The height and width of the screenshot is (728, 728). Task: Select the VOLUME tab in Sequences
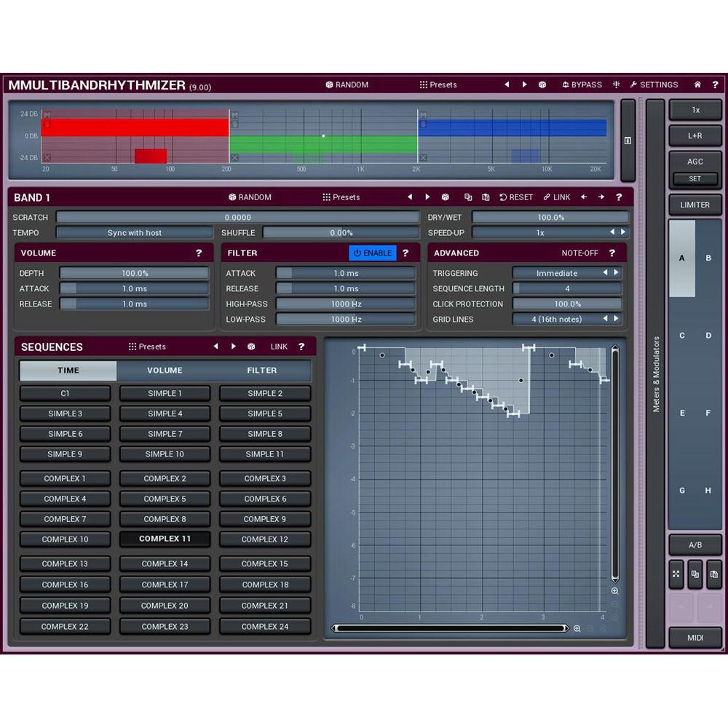tap(165, 371)
